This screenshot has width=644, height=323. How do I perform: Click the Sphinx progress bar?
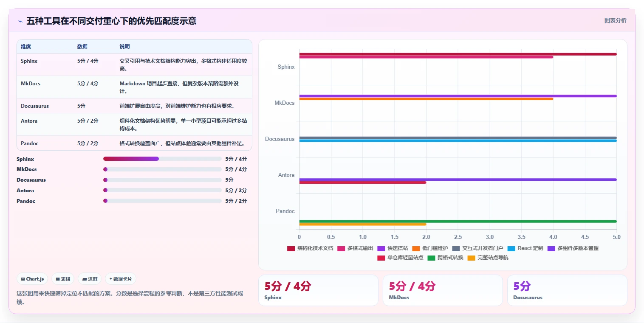tap(162, 159)
